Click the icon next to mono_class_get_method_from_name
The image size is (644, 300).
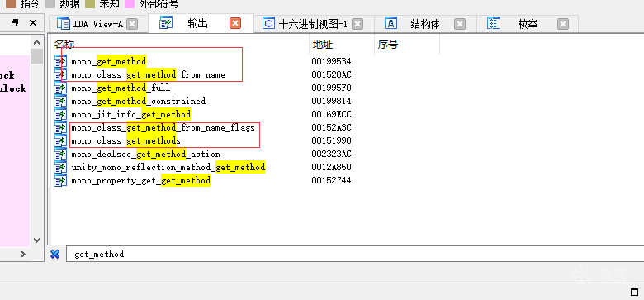click(x=60, y=75)
